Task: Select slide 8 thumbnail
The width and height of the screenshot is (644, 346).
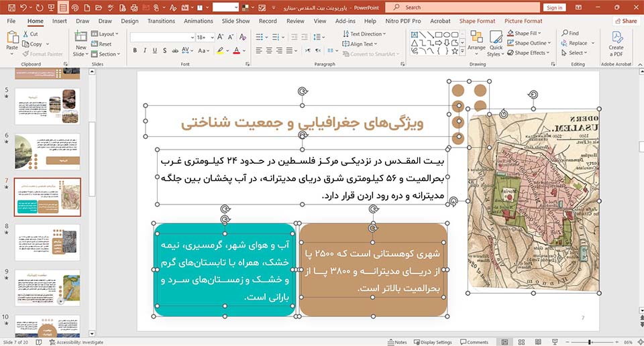Action: (47, 243)
